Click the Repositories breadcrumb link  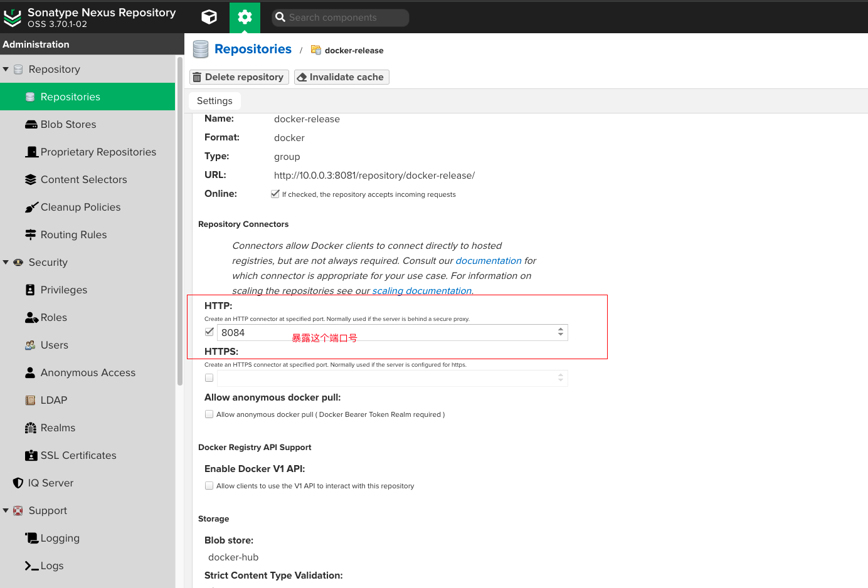(253, 49)
